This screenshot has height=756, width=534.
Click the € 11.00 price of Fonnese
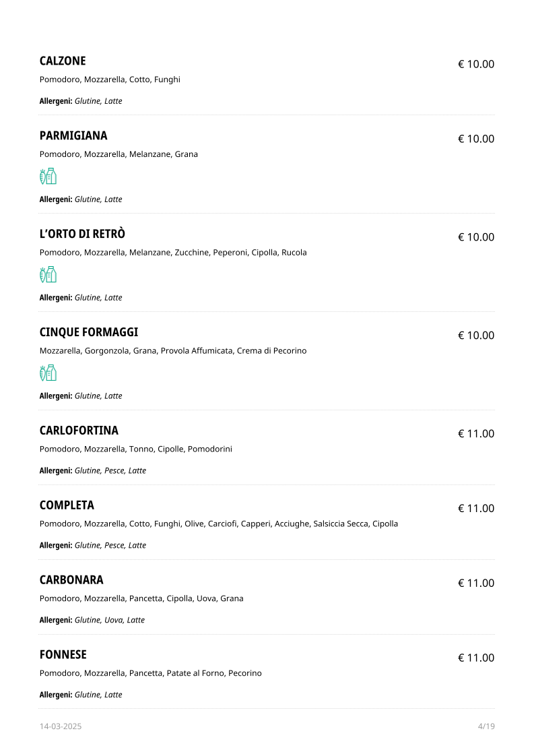476,658
